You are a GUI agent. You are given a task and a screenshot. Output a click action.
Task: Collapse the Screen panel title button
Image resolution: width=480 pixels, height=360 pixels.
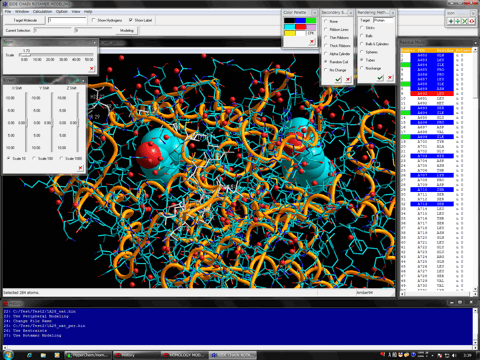pos(83,81)
